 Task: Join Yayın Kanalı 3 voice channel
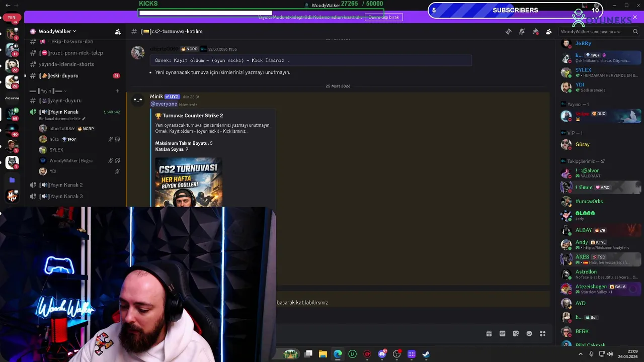pos(75,196)
